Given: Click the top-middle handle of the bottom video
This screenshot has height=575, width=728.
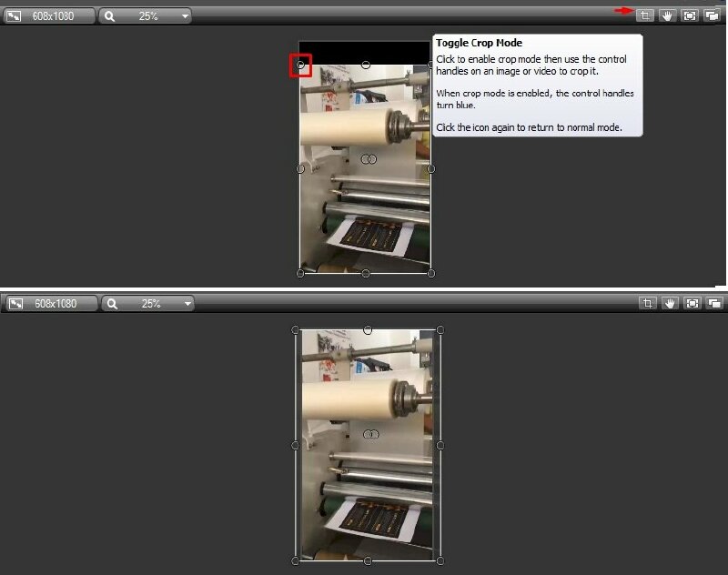Looking at the screenshot, I should click(368, 329).
